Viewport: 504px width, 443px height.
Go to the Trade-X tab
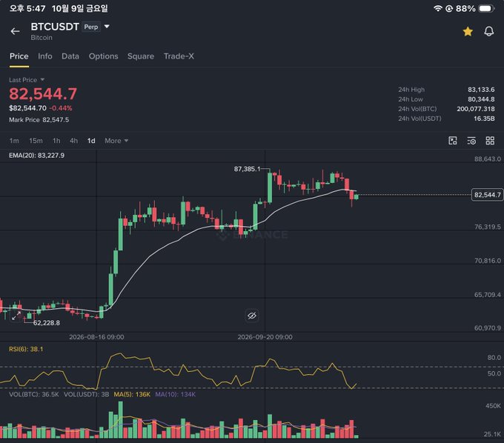click(x=179, y=56)
